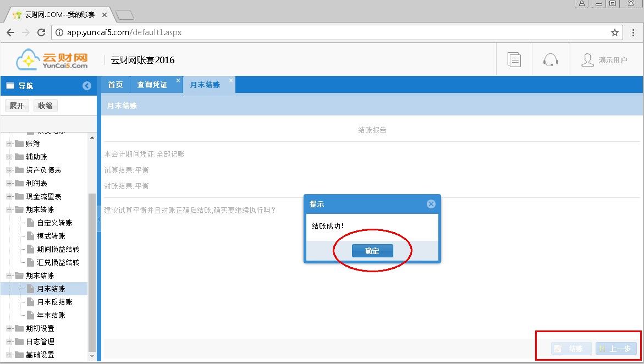Bookmark this page with star icon

pyautogui.click(x=615, y=32)
